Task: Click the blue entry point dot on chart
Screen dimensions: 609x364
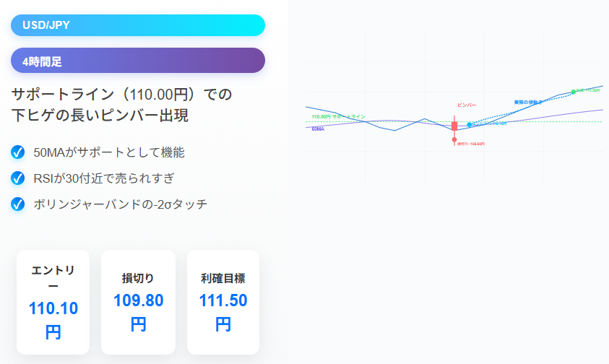Action: (469, 125)
